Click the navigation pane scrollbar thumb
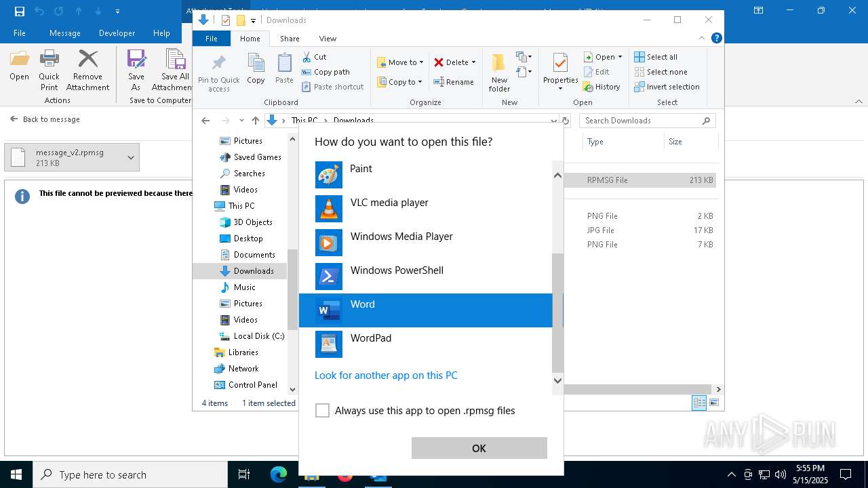 tap(292, 289)
